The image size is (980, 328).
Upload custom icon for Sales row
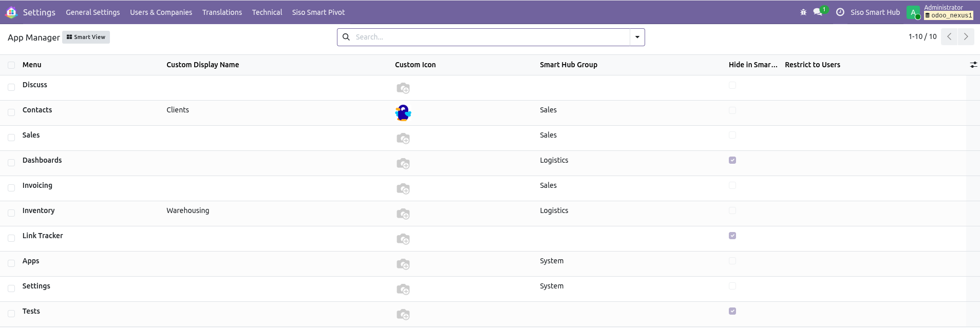tap(403, 139)
